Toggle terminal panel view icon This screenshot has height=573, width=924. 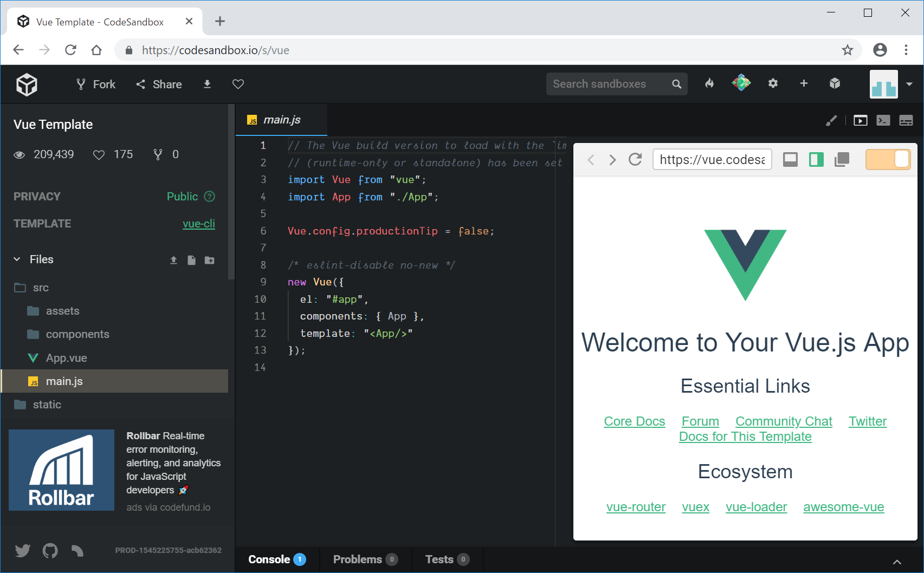(883, 120)
